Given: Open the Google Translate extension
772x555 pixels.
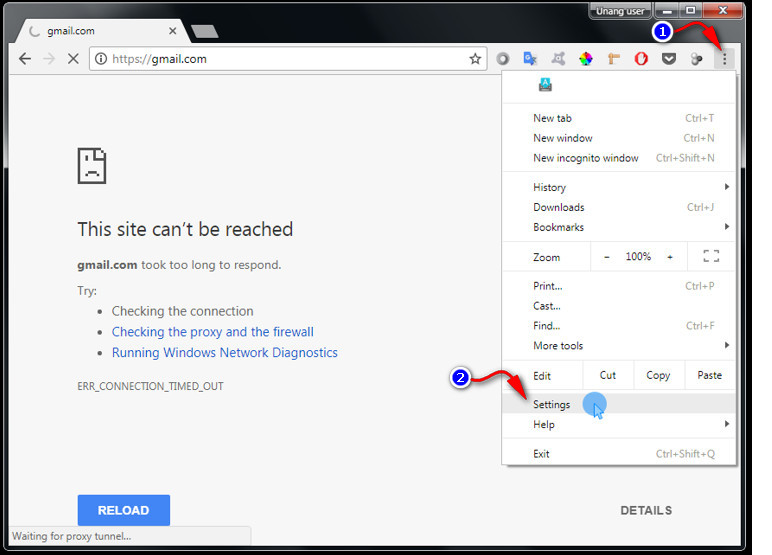Looking at the screenshot, I should pyautogui.click(x=530, y=59).
